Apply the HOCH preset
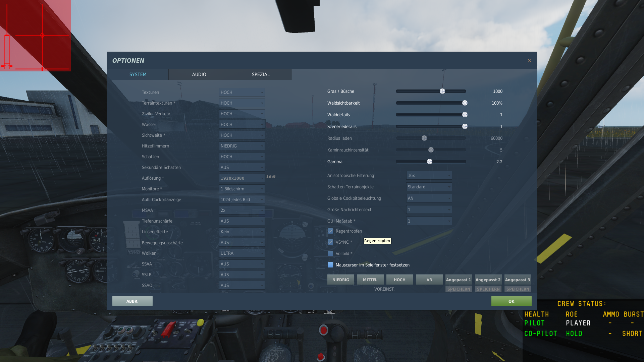This screenshot has height=362, width=644. coord(400,280)
